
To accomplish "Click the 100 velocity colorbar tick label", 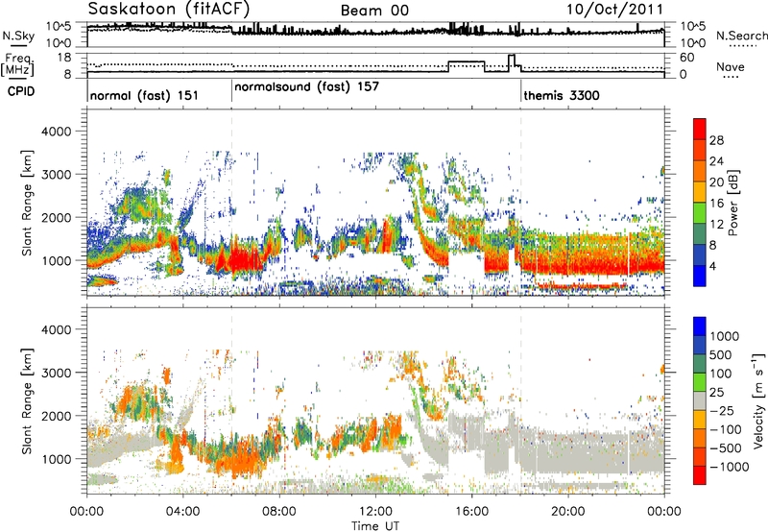I will [x=721, y=374].
